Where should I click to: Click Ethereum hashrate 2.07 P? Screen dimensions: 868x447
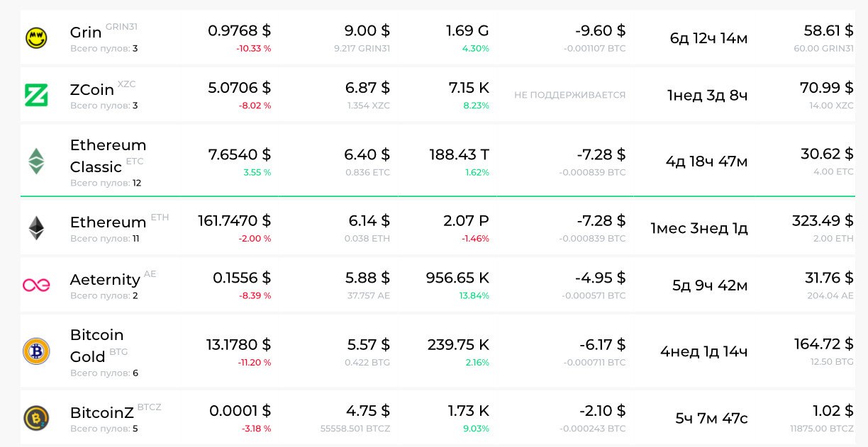(466, 221)
